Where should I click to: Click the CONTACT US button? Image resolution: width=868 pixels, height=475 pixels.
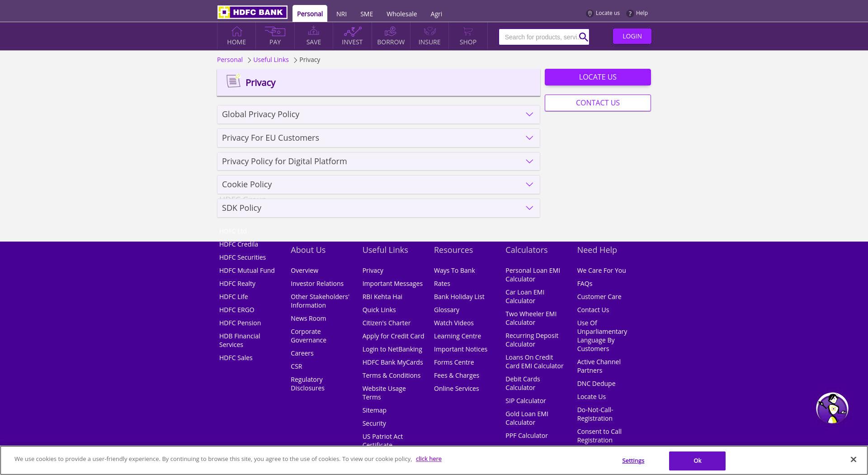click(598, 103)
